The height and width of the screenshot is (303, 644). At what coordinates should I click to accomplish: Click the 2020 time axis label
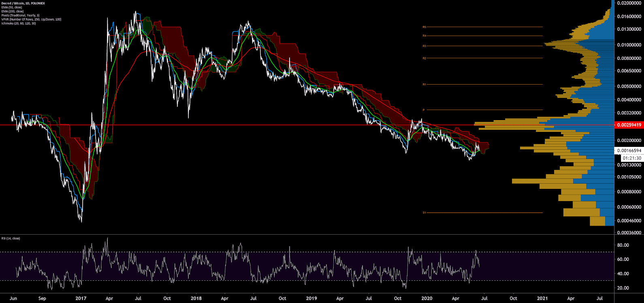tap(427, 299)
